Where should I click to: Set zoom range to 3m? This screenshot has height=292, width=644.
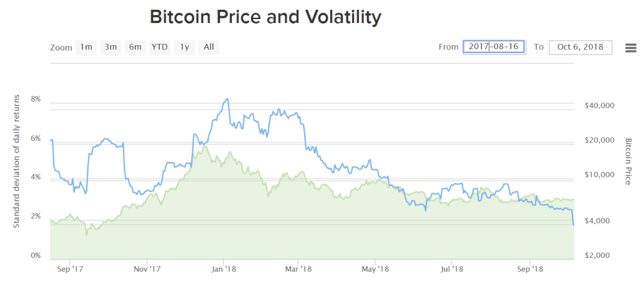(110, 47)
